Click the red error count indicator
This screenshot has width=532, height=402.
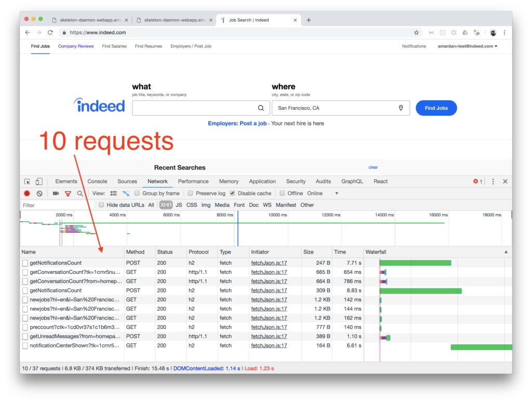(478, 181)
